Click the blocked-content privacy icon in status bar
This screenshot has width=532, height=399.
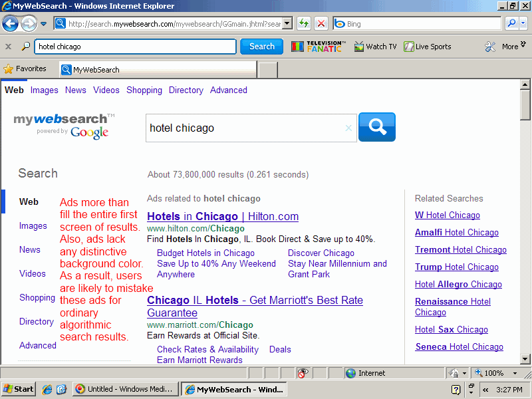pyautogui.click(x=303, y=373)
